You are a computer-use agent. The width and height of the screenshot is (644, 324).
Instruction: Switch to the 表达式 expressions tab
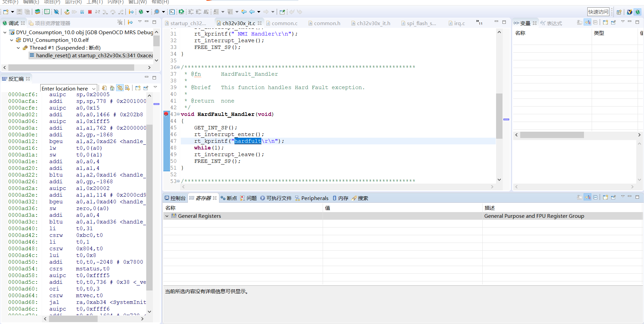pos(554,23)
